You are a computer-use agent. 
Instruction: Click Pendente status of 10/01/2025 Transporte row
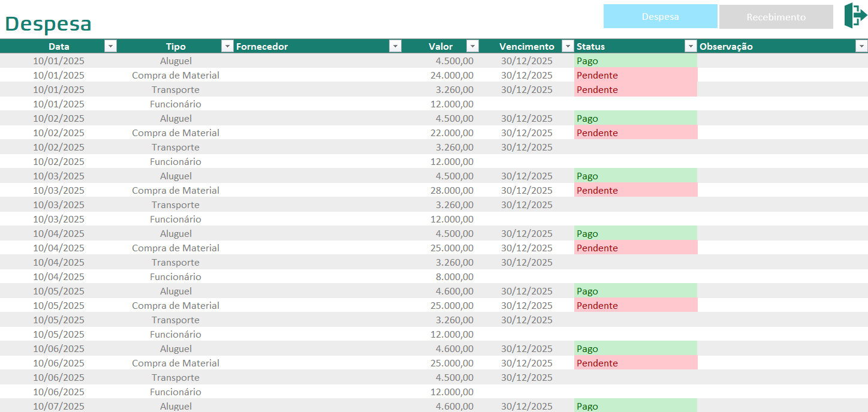[635, 89]
